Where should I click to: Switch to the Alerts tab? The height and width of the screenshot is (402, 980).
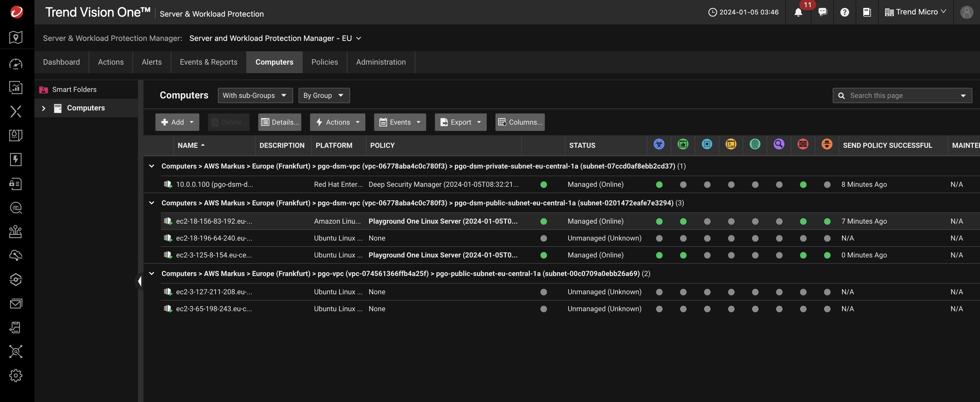(151, 62)
